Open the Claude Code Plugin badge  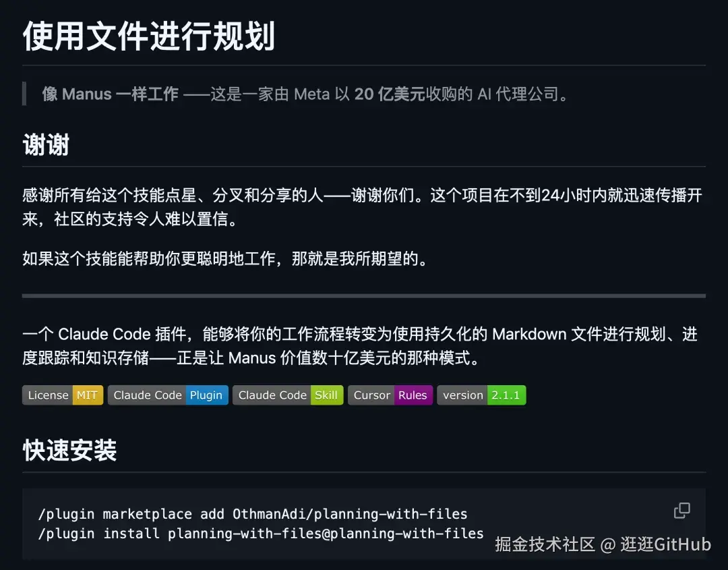coord(168,395)
